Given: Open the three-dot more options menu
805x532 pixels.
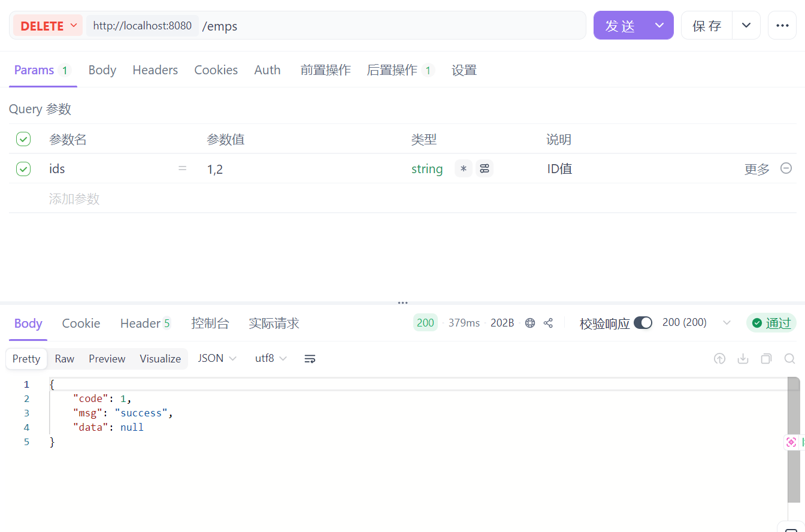Looking at the screenshot, I should pos(782,26).
